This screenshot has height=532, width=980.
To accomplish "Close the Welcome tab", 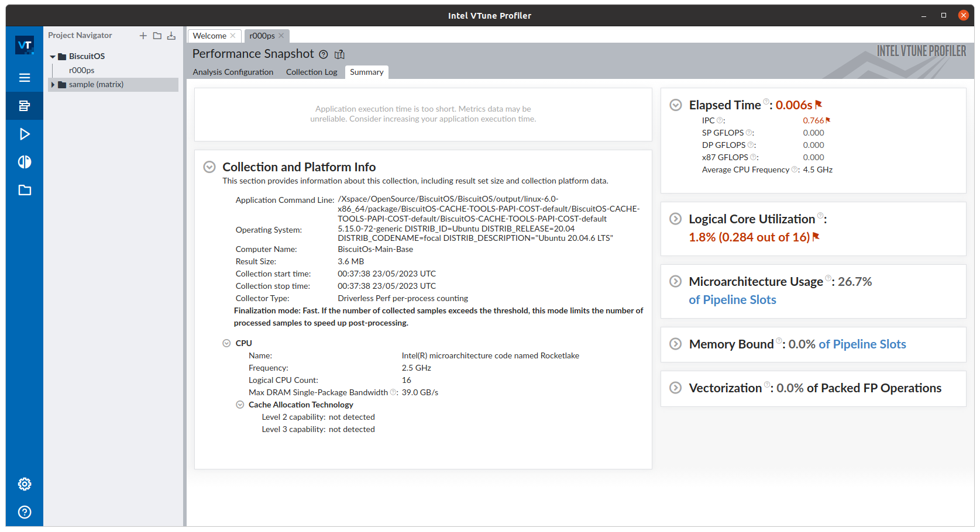I will click(x=233, y=36).
